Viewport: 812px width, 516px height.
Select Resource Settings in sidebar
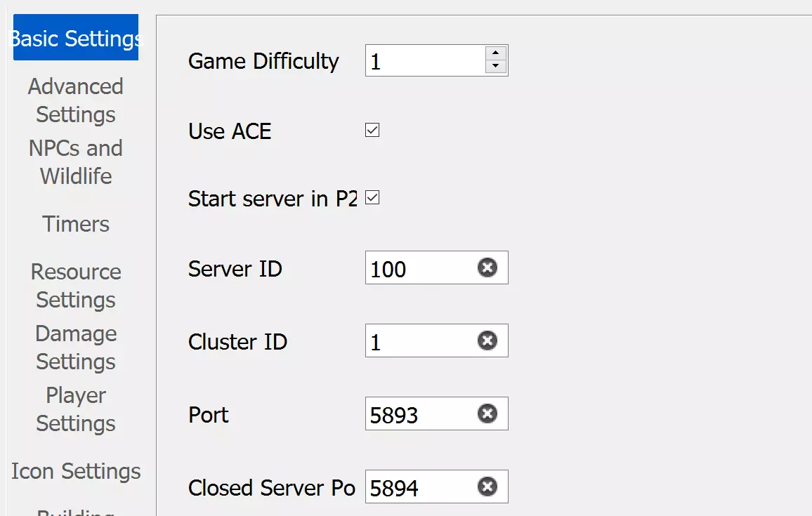tap(76, 286)
